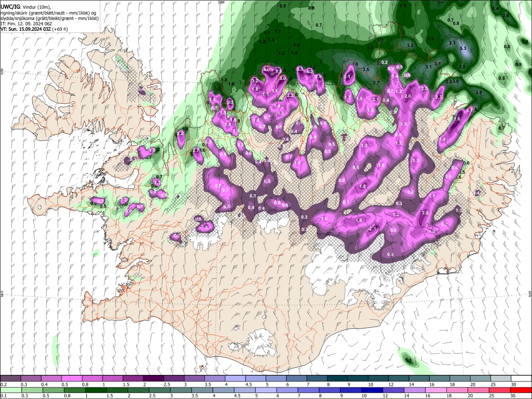Click the crimson 25–30 rain legend swatch
532x399 pixels.
(x=499, y=390)
